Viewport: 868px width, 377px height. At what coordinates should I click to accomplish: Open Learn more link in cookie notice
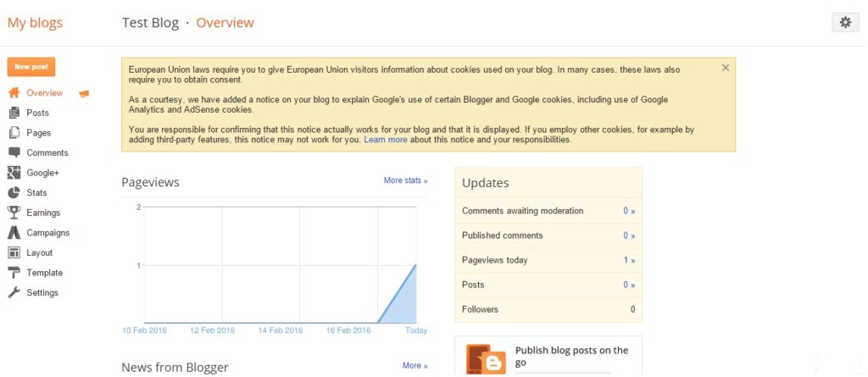point(386,140)
